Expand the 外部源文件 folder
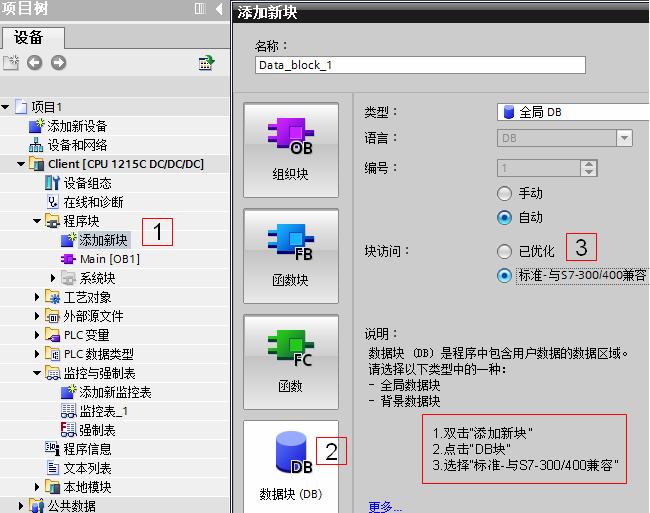650x513 pixels. pos(37,316)
